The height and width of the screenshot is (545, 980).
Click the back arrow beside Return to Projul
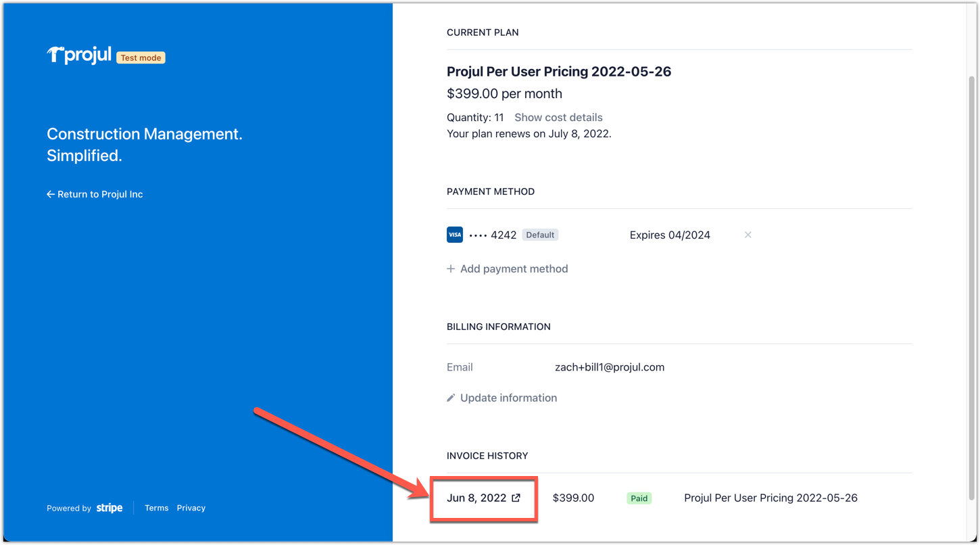coord(50,194)
